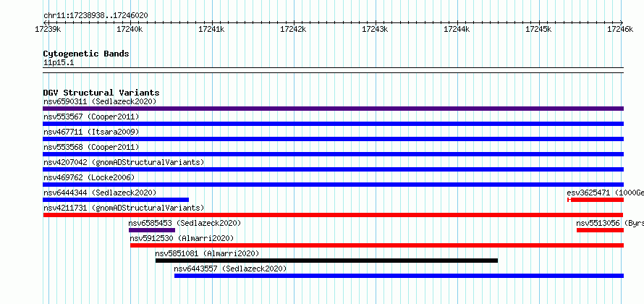
Task: Select the 11p15.1 band label
Action: point(59,63)
